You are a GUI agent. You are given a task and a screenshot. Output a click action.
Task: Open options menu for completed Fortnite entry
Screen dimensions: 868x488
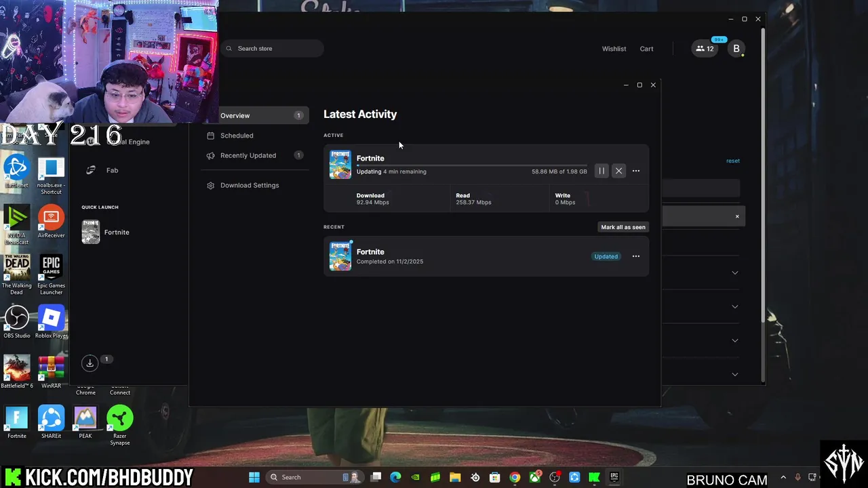(636, 256)
